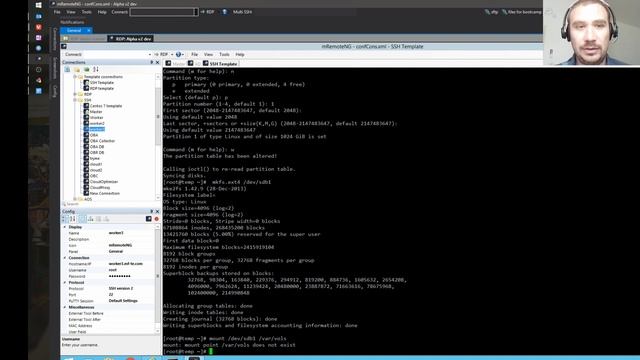Open the View menu in outer mRemoteNG window
The width and height of the screenshot is (640, 360).
coord(71,12)
